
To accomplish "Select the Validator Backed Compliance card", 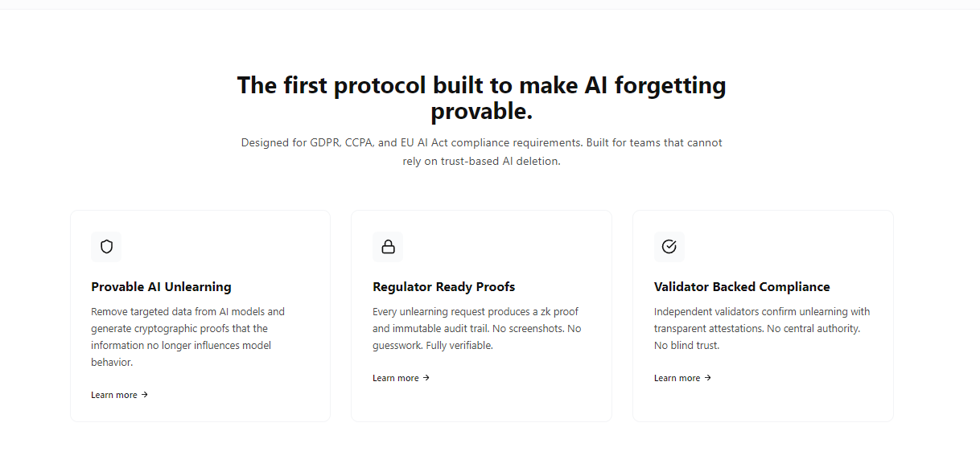I will pos(763,314).
